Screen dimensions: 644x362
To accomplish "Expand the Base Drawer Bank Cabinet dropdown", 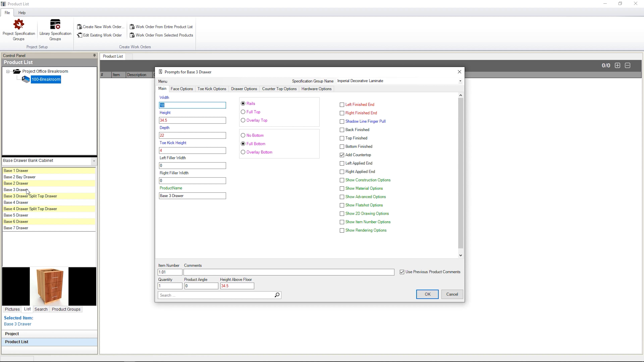I will (x=94, y=161).
